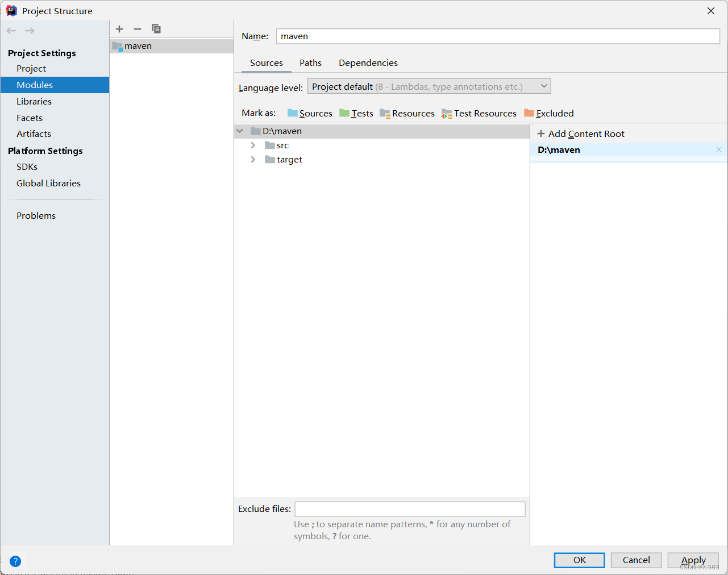The width and height of the screenshot is (728, 575).
Task: Select D:\maven content root entry
Action: coord(629,150)
